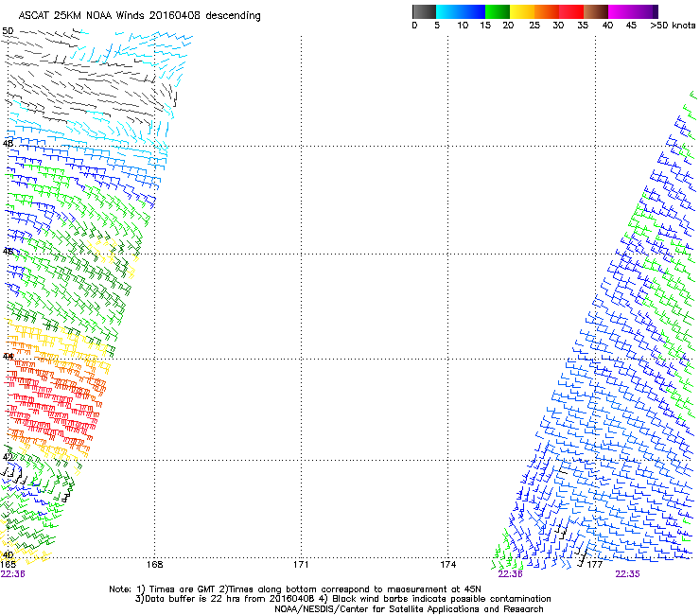
Task: Click the latitude label 44
Action: pos(8,357)
